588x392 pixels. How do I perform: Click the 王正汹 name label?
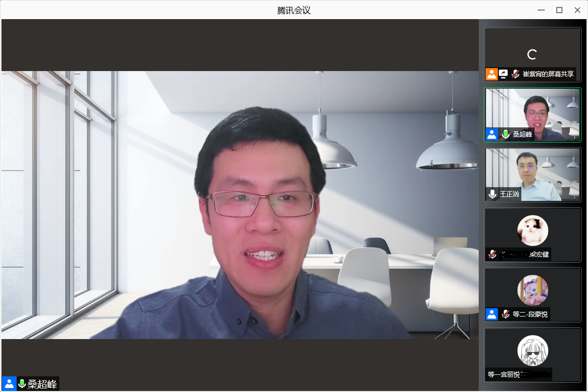[509, 195]
